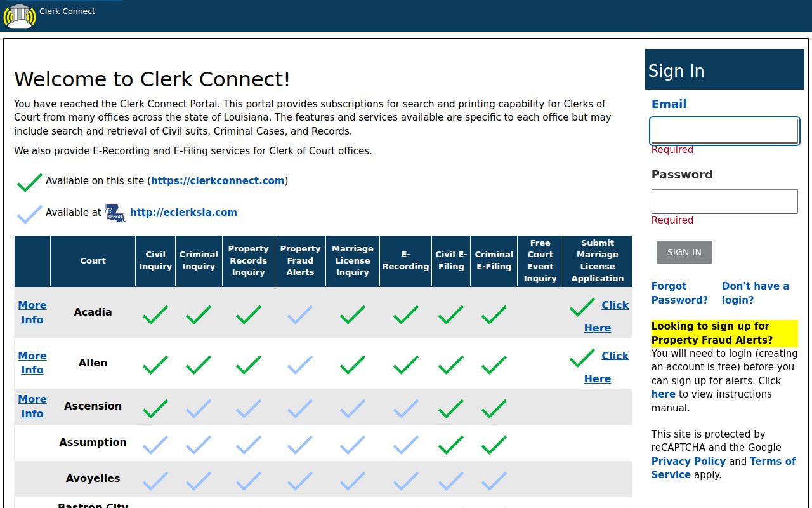Click Acadia's Marriage License Inquiry checkmark

click(x=353, y=314)
